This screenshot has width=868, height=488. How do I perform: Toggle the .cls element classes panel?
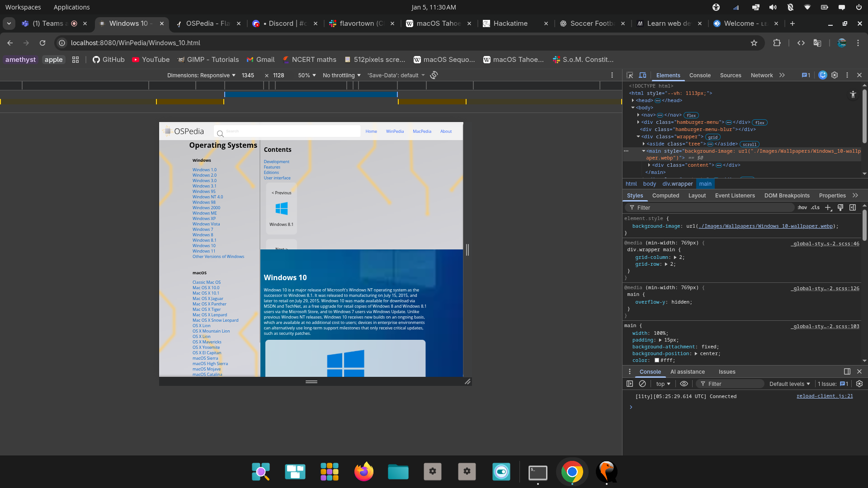(x=815, y=207)
